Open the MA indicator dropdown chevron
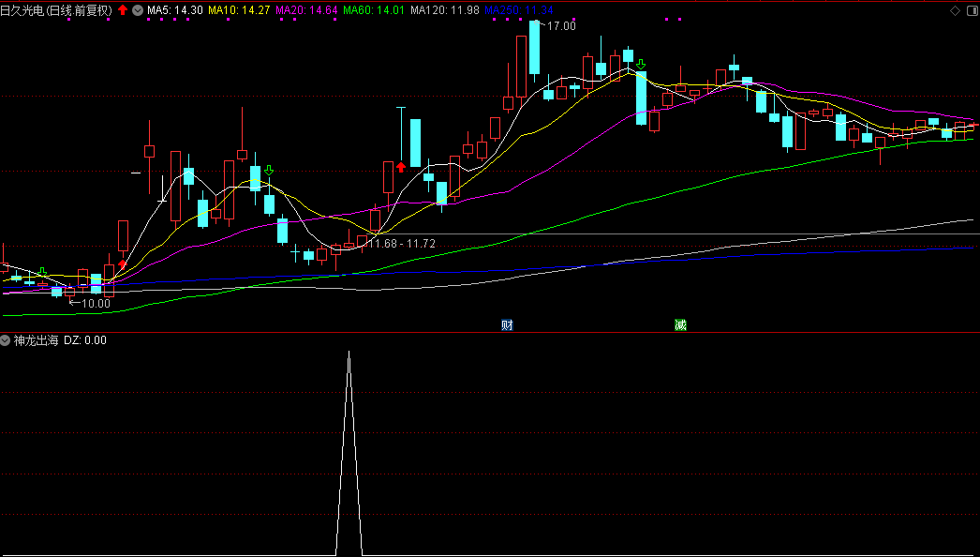This screenshot has height=557, width=980. pos(137,10)
